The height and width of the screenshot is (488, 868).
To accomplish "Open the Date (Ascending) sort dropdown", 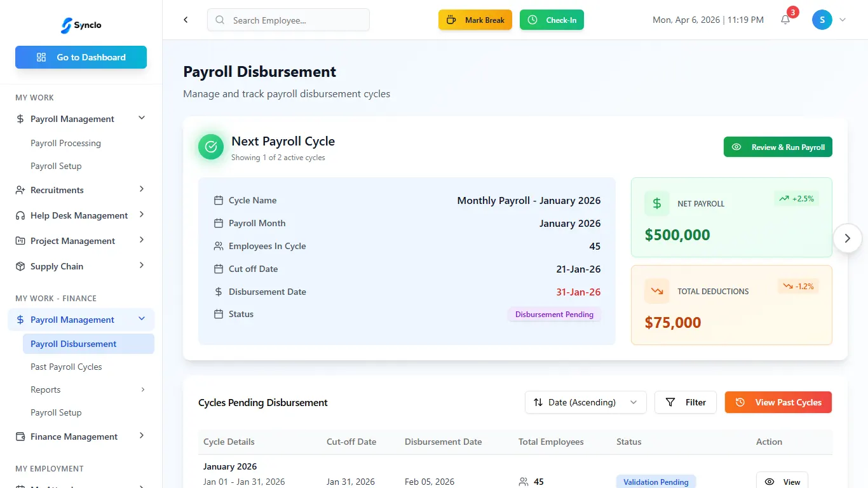I will click(x=585, y=402).
